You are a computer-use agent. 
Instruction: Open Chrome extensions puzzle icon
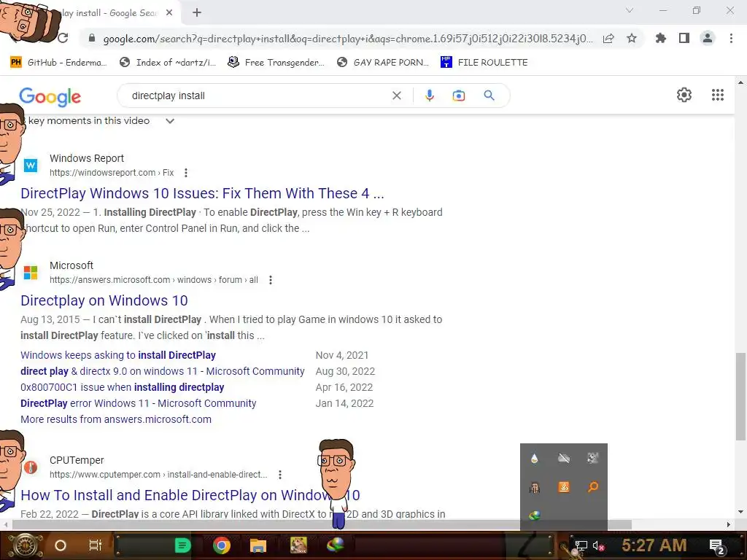tap(661, 38)
